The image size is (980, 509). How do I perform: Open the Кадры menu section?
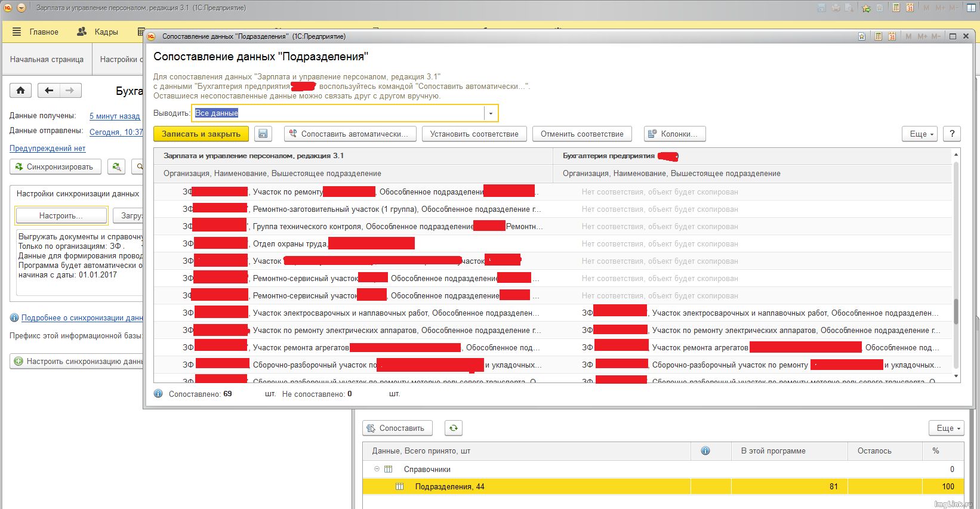[x=98, y=32]
